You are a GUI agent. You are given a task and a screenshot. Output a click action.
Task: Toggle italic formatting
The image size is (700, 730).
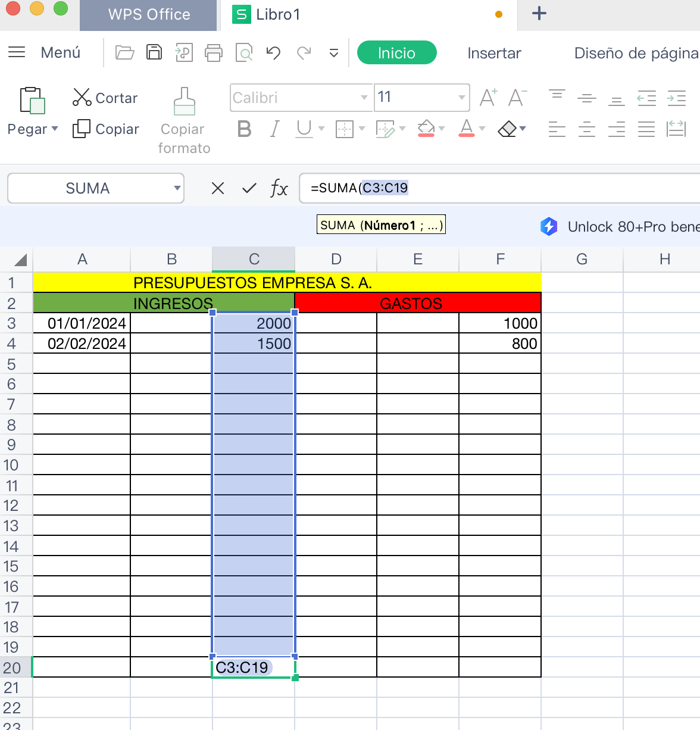274,129
